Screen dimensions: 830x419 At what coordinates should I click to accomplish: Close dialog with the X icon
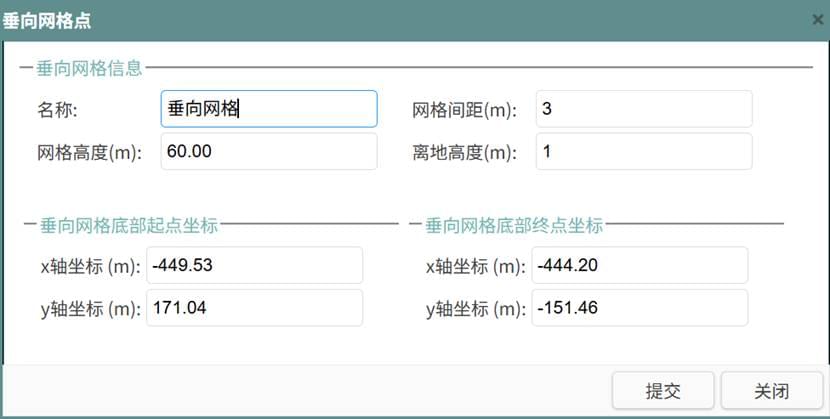click(x=817, y=19)
